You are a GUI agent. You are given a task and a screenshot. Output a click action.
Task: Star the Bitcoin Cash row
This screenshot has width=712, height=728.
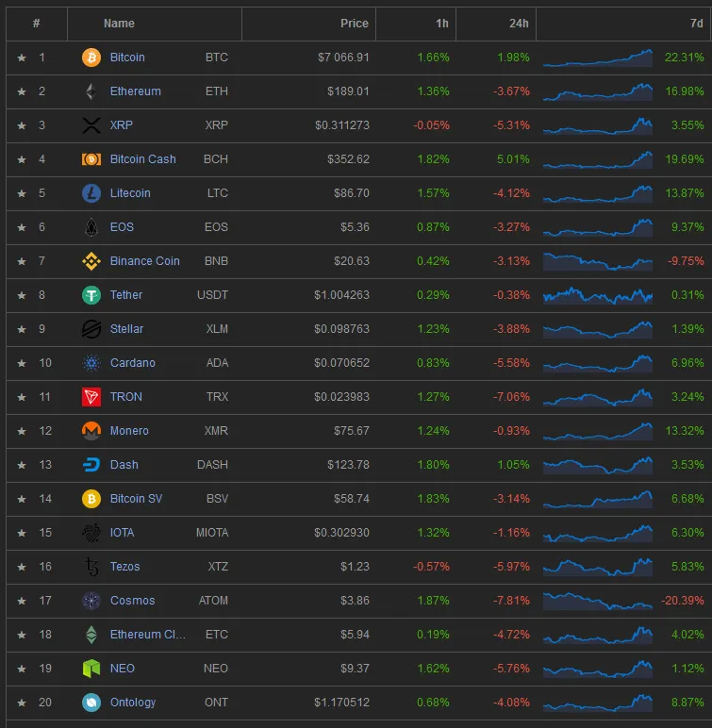pos(22,159)
